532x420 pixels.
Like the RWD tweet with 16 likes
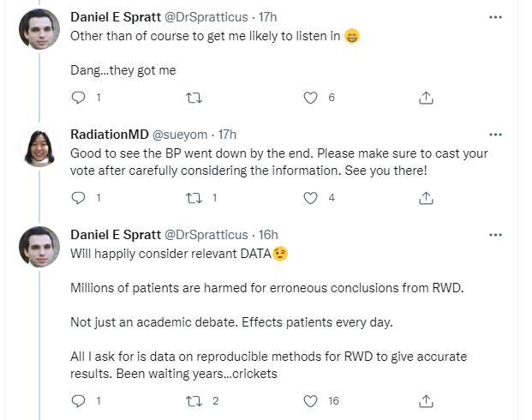tap(311, 400)
